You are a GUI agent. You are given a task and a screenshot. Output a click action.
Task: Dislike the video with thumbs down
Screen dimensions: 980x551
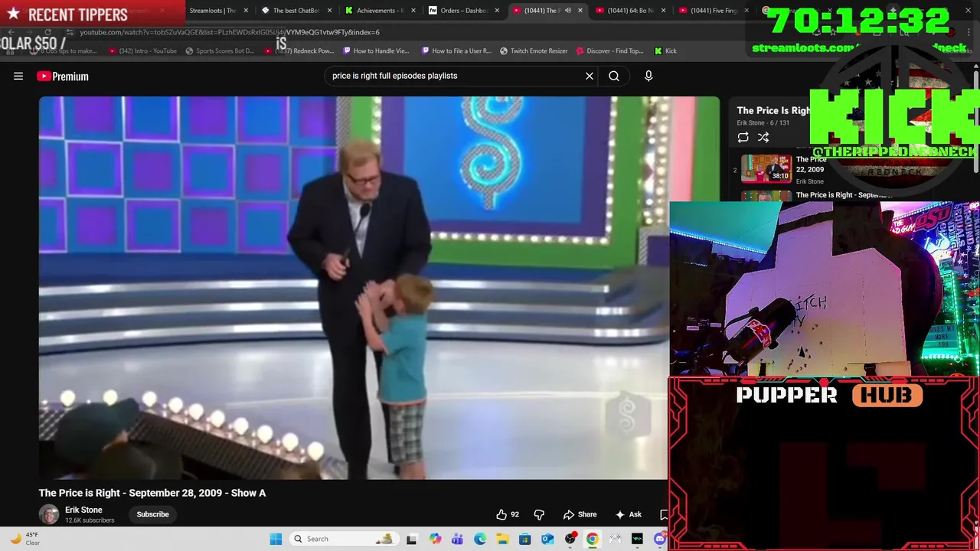pyautogui.click(x=539, y=514)
